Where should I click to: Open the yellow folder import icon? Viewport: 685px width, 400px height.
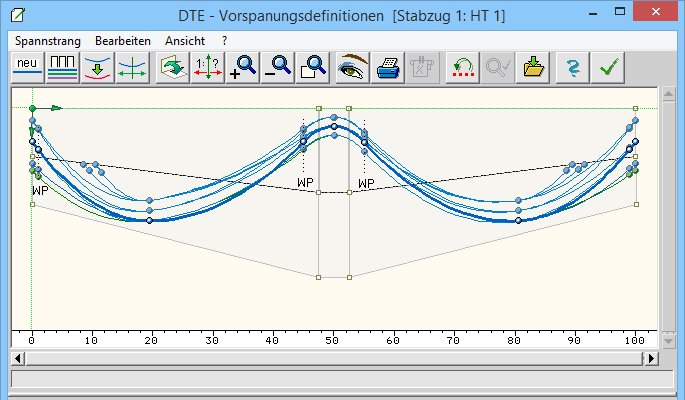534,67
